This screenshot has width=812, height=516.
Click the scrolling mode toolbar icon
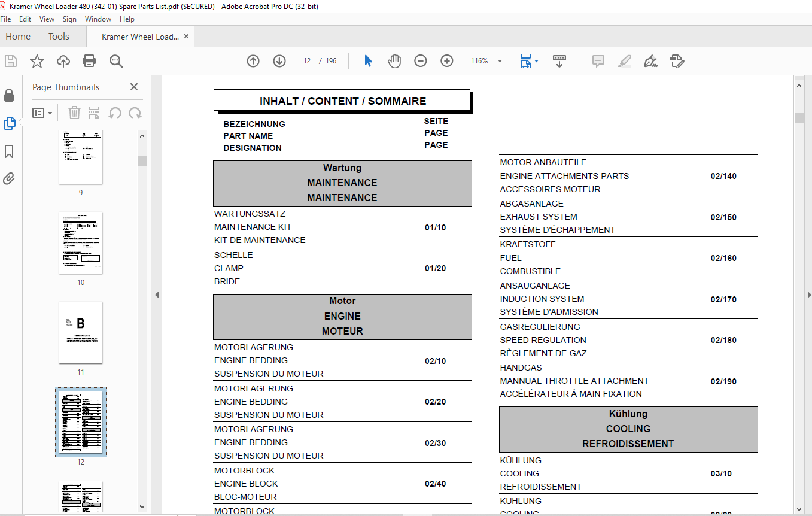(559, 61)
